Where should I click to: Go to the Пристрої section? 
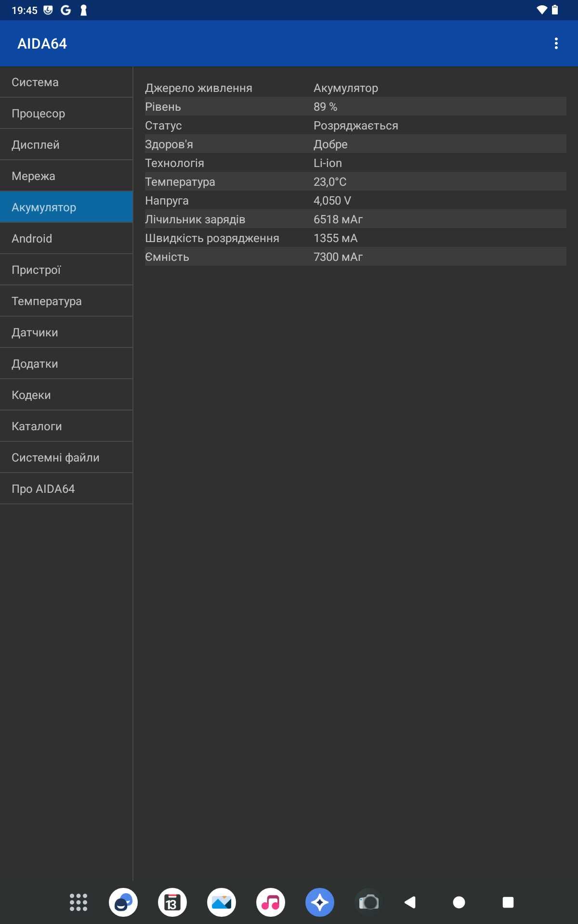coord(66,270)
